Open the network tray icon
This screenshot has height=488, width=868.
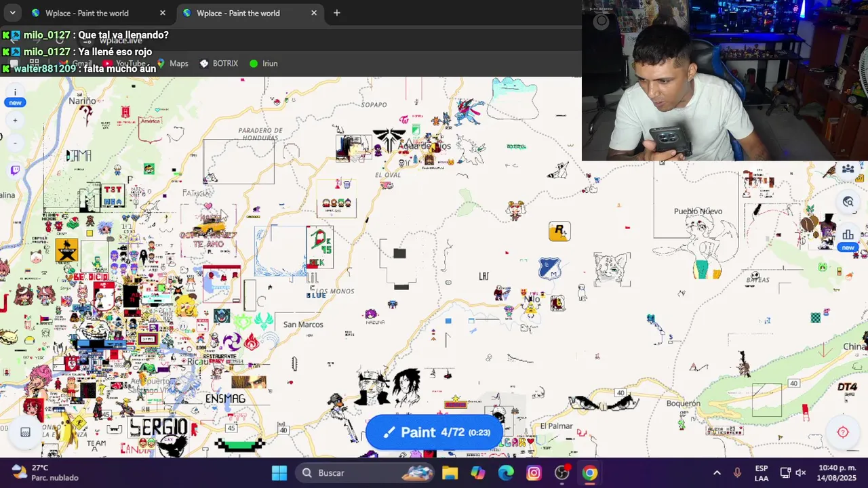pos(785,473)
